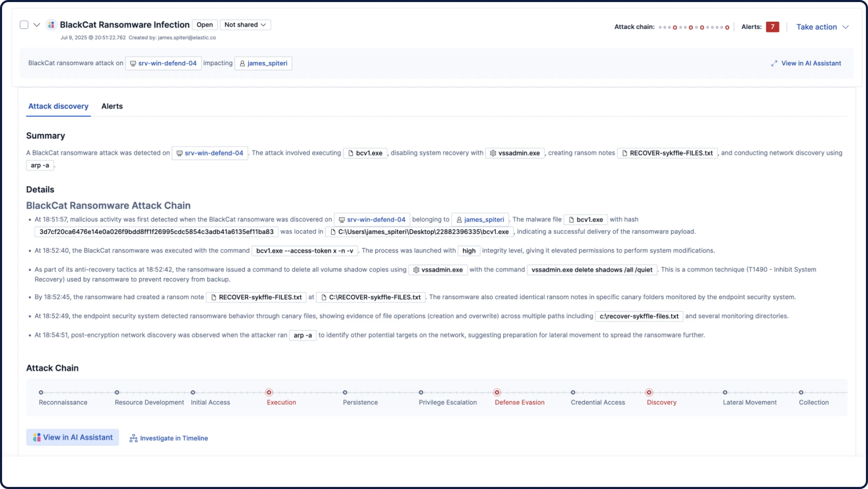Image resolution: width=868 pixels, height=489 pixels.
Task: Click the header Attack chain dots indicator
Action: 694,27
